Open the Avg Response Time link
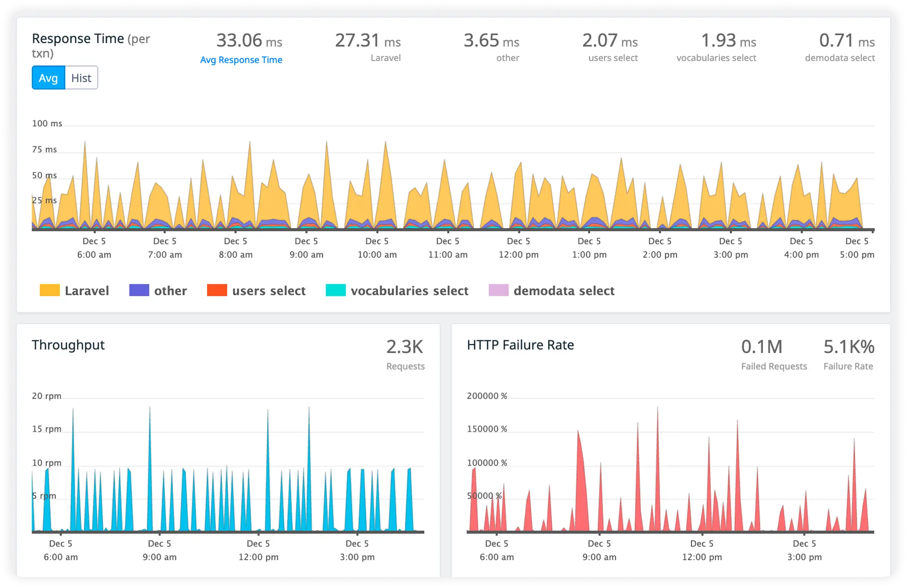 [x=241, y=60]
